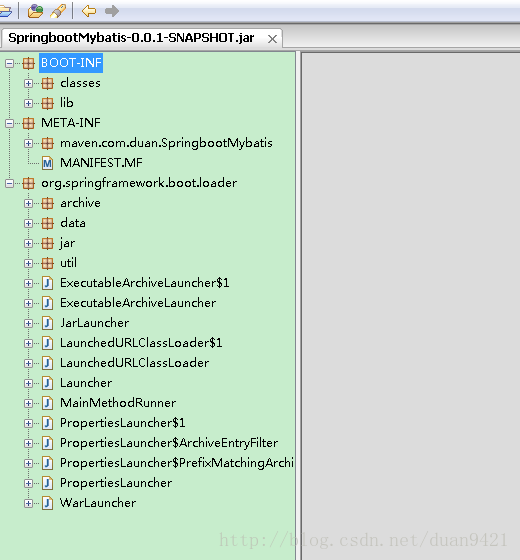The height and width of the screenshot is (560, 520).
Task: Expand the JarLauncher class node
Action: [28, 323]
